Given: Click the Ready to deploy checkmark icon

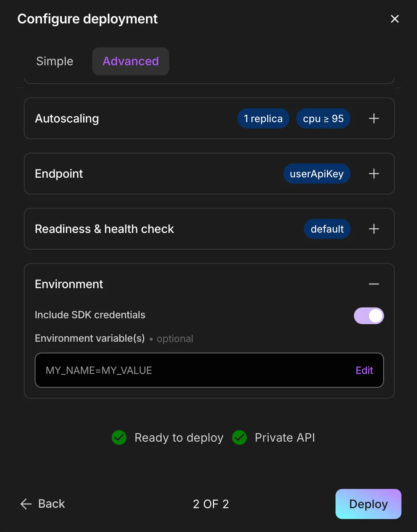Looking at the screenshot, I should 119,437.
